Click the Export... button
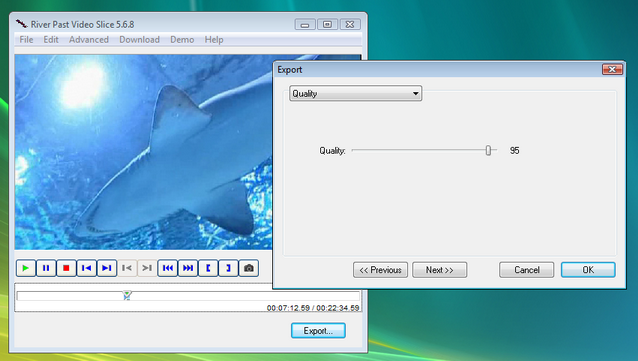The width and height of the screenshot is (638, 361). coord(318,331)
